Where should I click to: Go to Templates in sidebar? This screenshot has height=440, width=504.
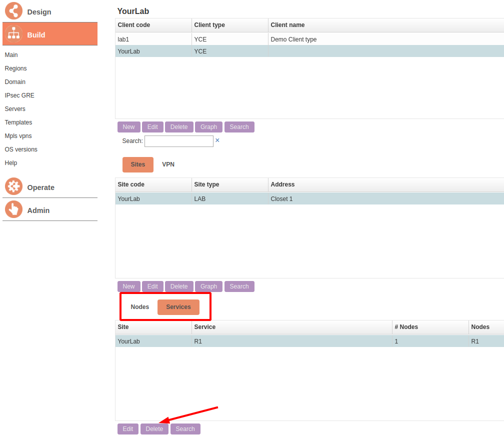(x=18, y=122)
